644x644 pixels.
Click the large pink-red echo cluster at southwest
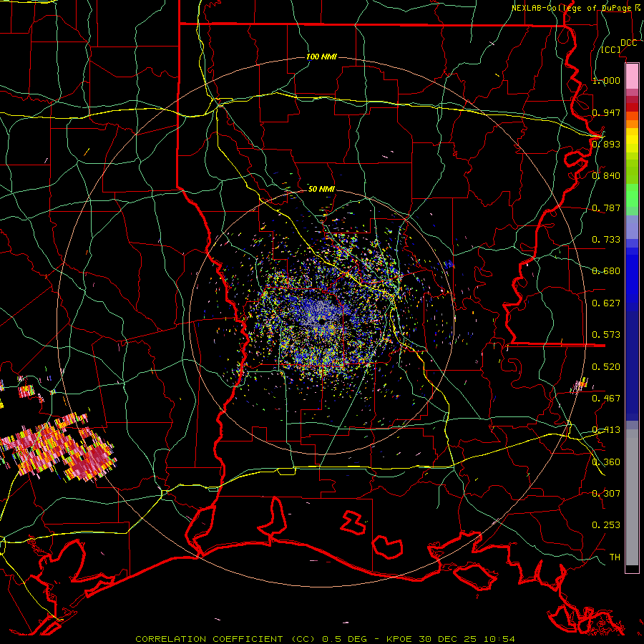point(57,448)
